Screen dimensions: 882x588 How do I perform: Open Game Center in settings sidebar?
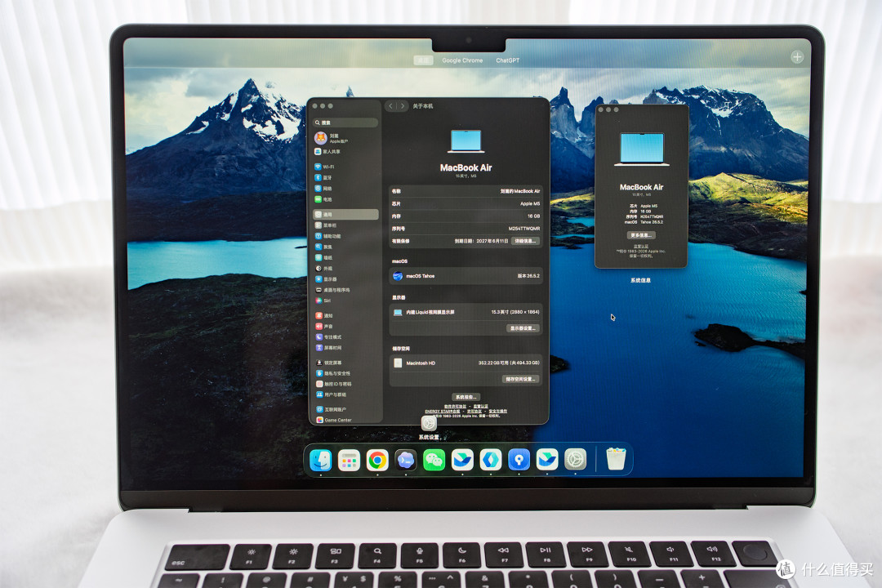click(333, 420)
